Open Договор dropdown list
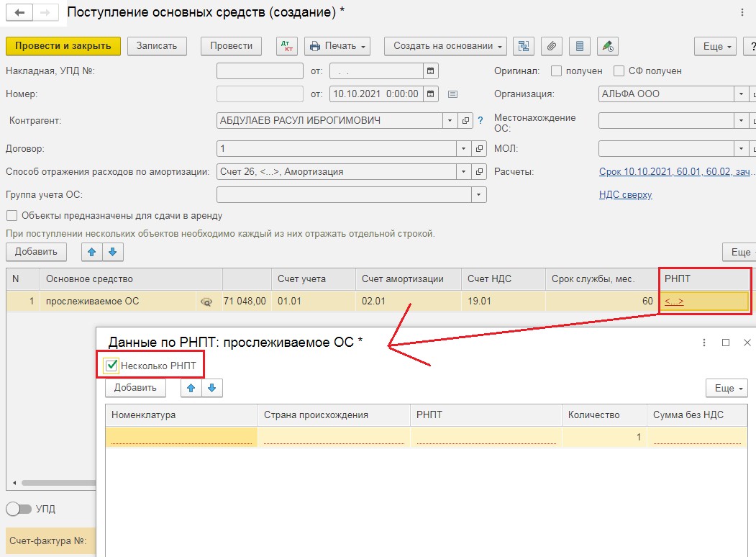Viewport: 756px width, 557px height. pos(463,148)
